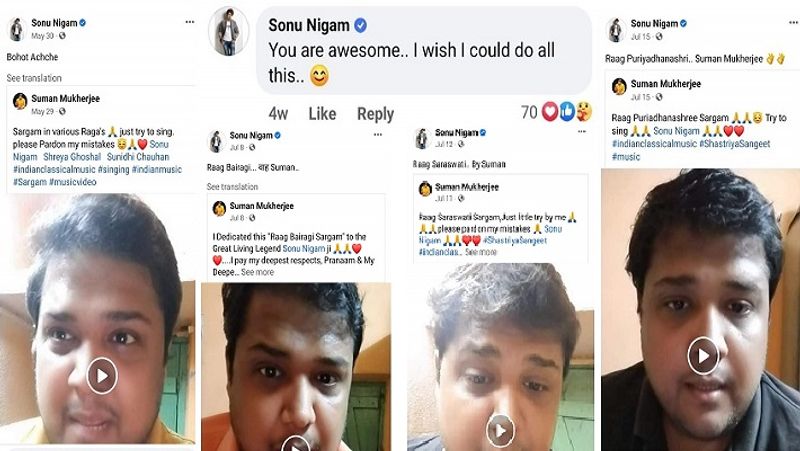This screenshot has height=451, width=800.
Task: Click the large Sonu Nigam comment avatar
Action: [229, 31]
